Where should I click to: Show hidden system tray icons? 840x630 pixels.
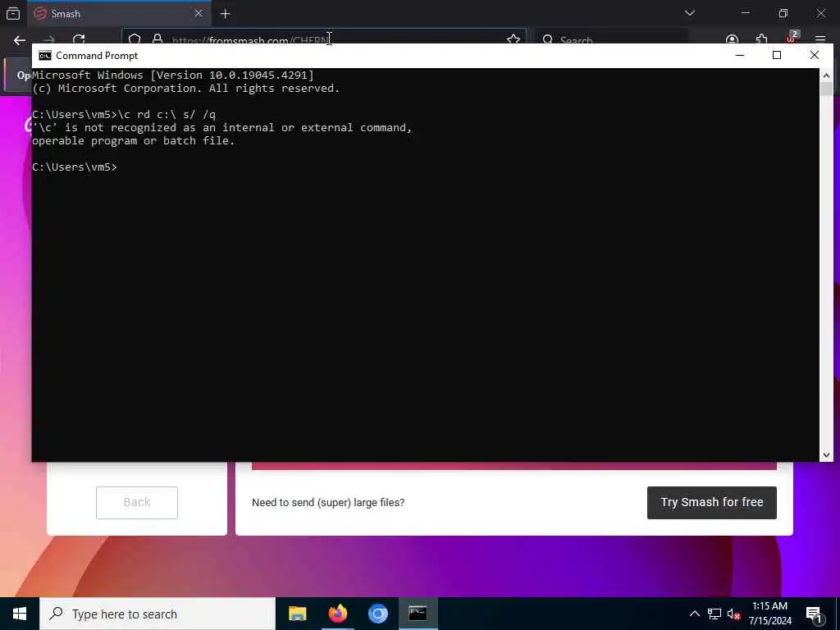[x=694, y=614]
